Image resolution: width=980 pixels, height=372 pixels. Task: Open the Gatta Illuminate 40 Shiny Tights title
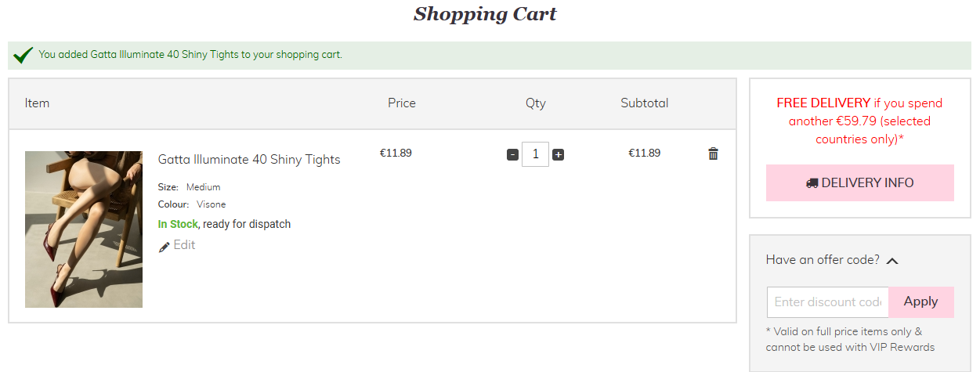[x=249, y=160]
